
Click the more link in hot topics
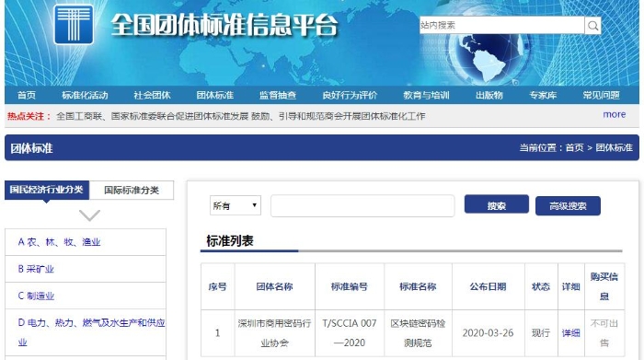point(615,114)
